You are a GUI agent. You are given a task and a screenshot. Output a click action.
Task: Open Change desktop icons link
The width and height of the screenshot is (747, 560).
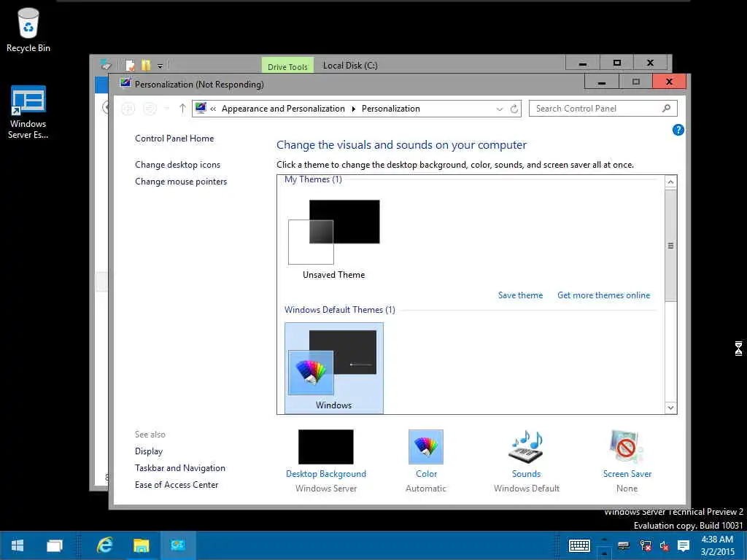point(177,165)
